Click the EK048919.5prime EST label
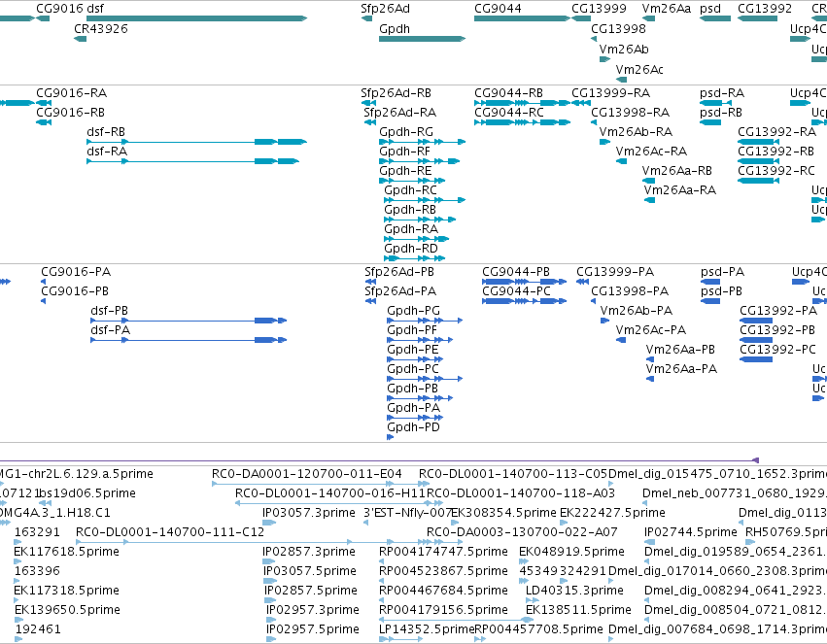The width and height of the screenshot is (827, 644). (x=571, y=552)
